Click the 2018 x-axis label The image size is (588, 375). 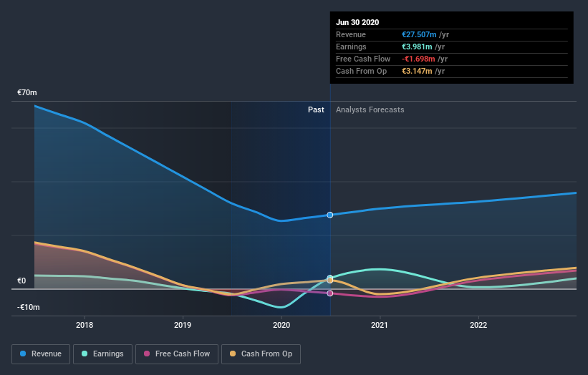(x=85, y=325)
